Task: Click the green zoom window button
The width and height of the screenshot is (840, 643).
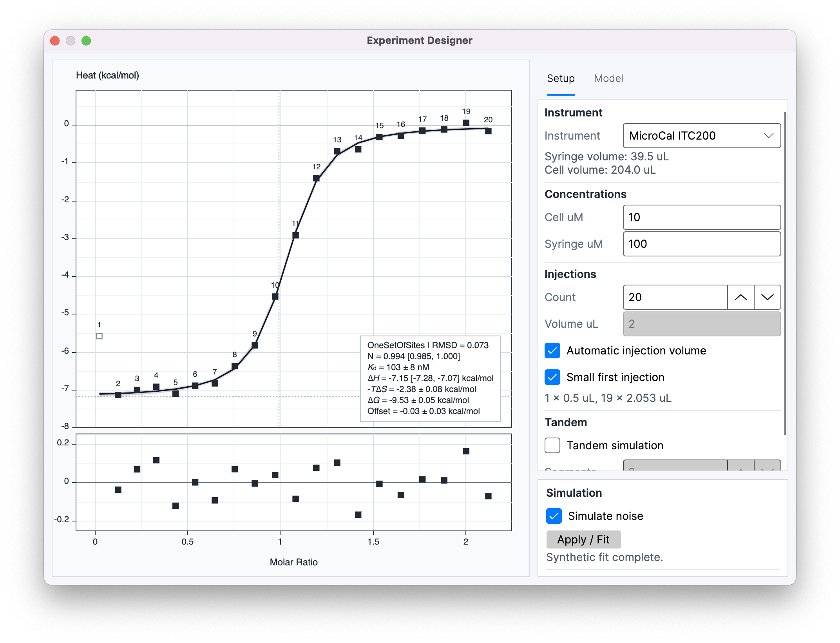Action: 86,41
